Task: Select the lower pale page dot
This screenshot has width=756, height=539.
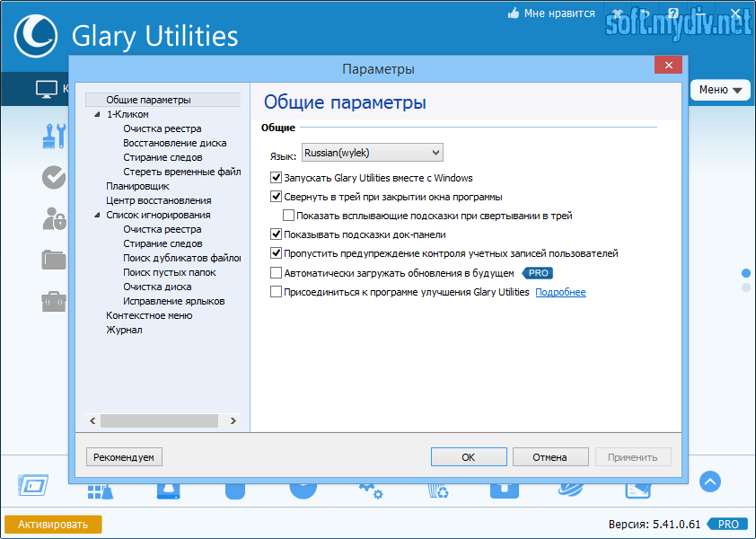Action: [x=746, y=287]
